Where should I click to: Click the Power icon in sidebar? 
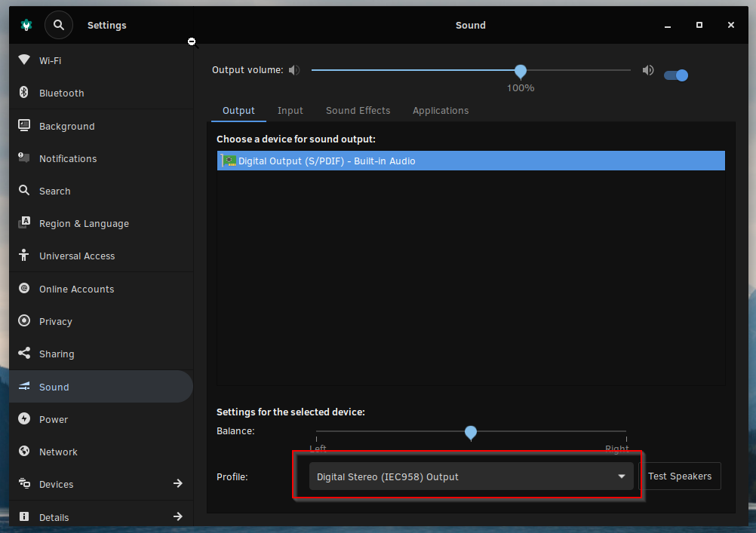24,419
